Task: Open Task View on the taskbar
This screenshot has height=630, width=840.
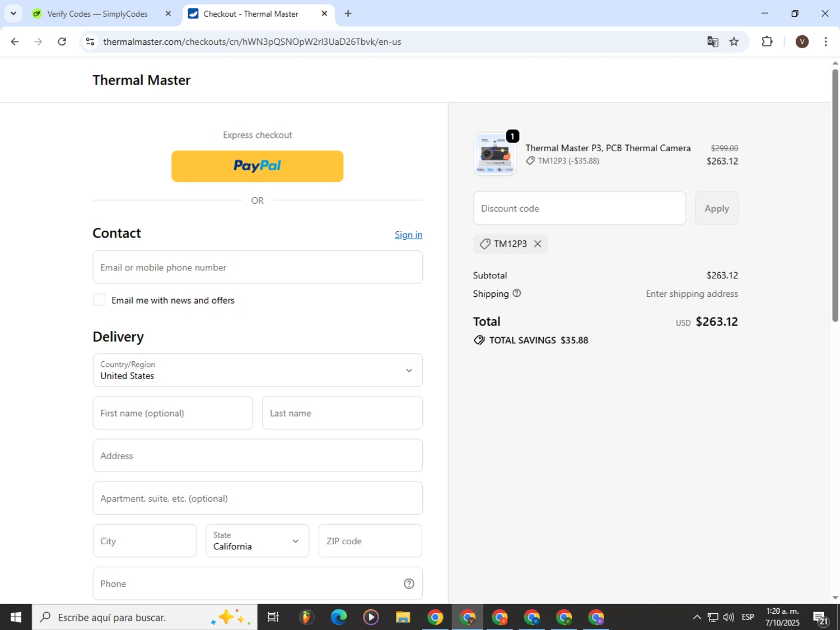Action: (273, 617)
